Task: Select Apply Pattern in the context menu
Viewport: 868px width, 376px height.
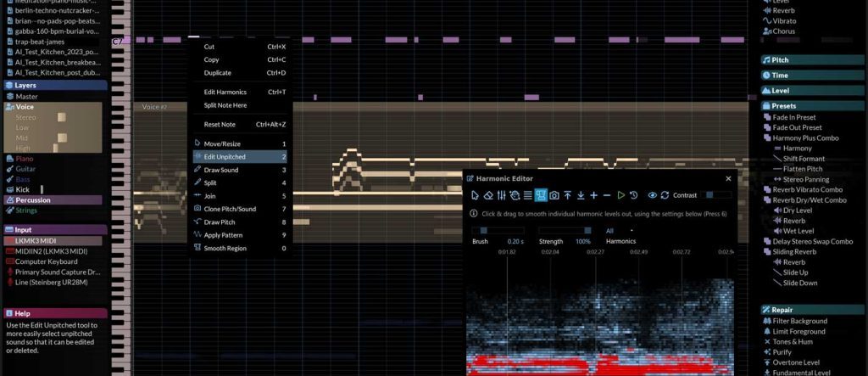Action: click(240, 235)
